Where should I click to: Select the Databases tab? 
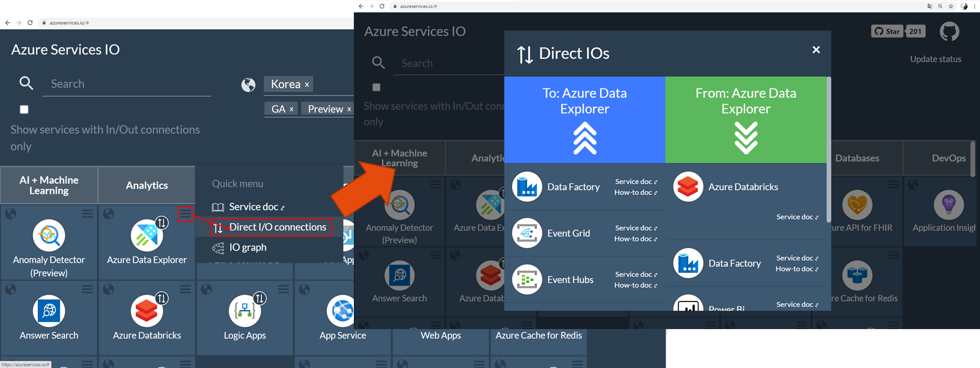point(857,158)
